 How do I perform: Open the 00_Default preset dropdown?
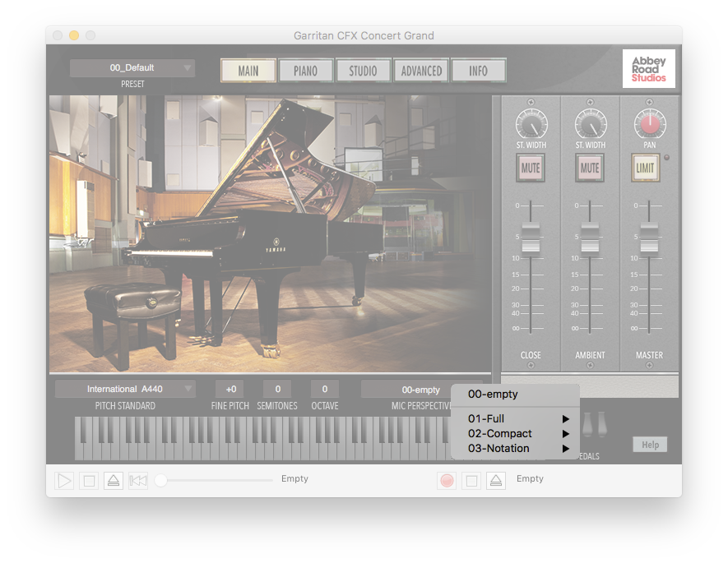point(132,67)
